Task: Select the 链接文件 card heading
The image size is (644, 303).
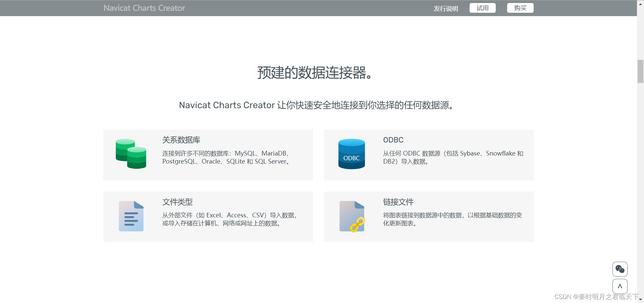Action: (398, 202)
